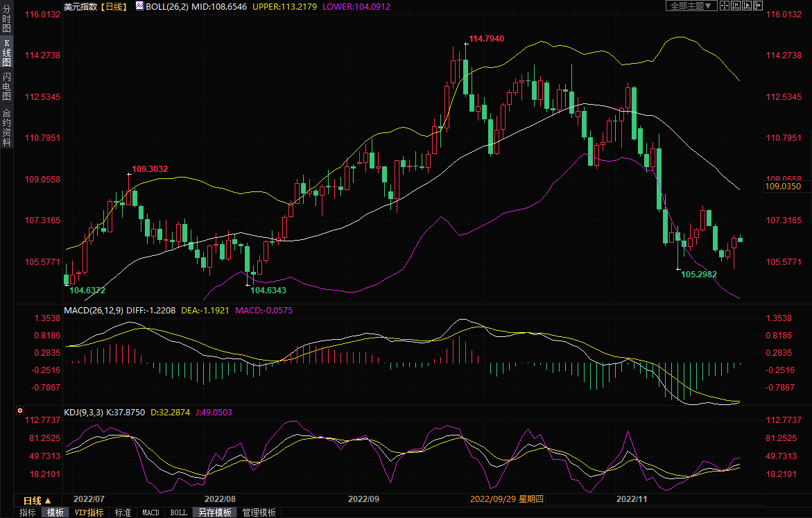Click the 114.7940 high price label
The height and width of the screenshot is (518, 812).
pos(486,39)
